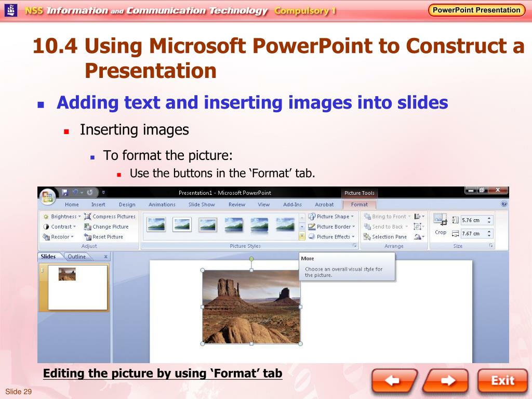Click the Presentation1 - Microsoft PowerPoint title
Image resolution: width=532 pixels, height=399 pixels.
click(x=224, y=193)
